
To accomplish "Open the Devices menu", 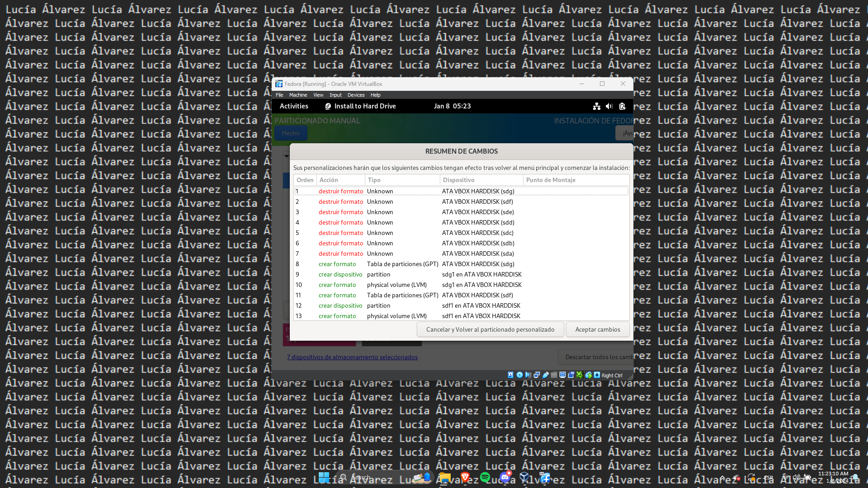I will click(x=356, y=95).
